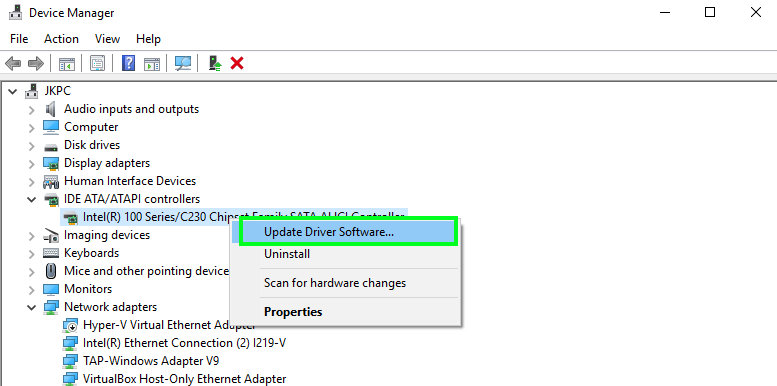The width and height of the screenshot is (777, 386).
Task: Click the red X Uninstall toolbar icon
Action: pyautogui.click(x=237, y=63)
